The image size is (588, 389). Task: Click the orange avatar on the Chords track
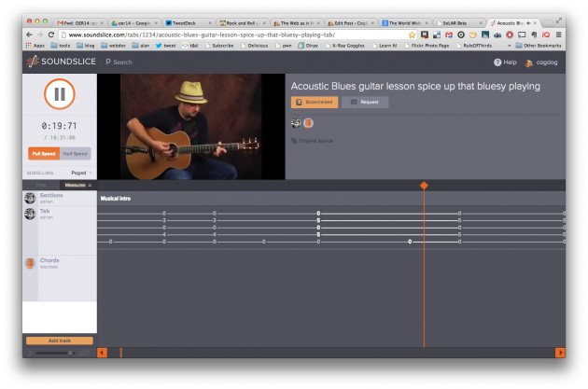pyautogui.click(x=30, y=263)
